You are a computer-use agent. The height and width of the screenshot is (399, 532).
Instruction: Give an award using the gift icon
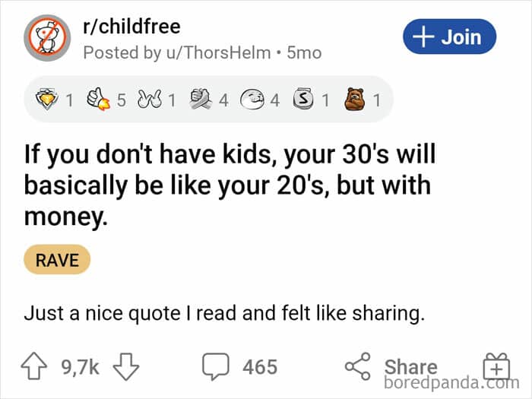pyautogui.click(x=496, y=366)
